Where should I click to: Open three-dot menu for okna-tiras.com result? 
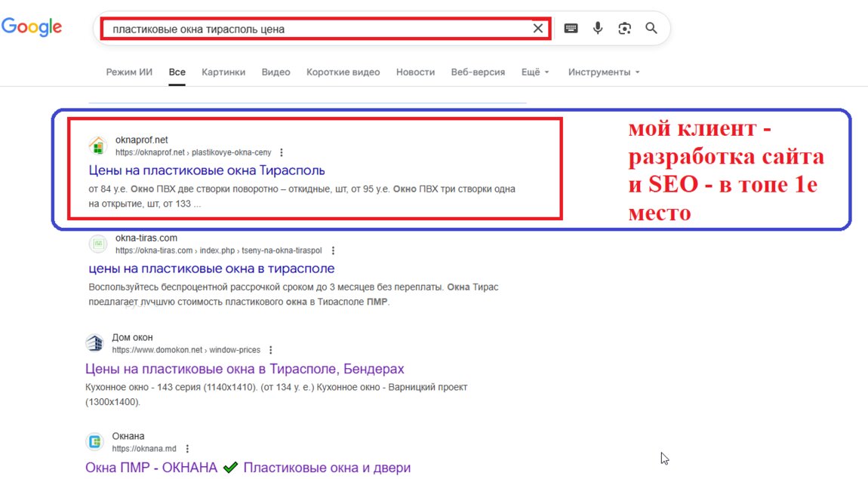tap(334, 250)
